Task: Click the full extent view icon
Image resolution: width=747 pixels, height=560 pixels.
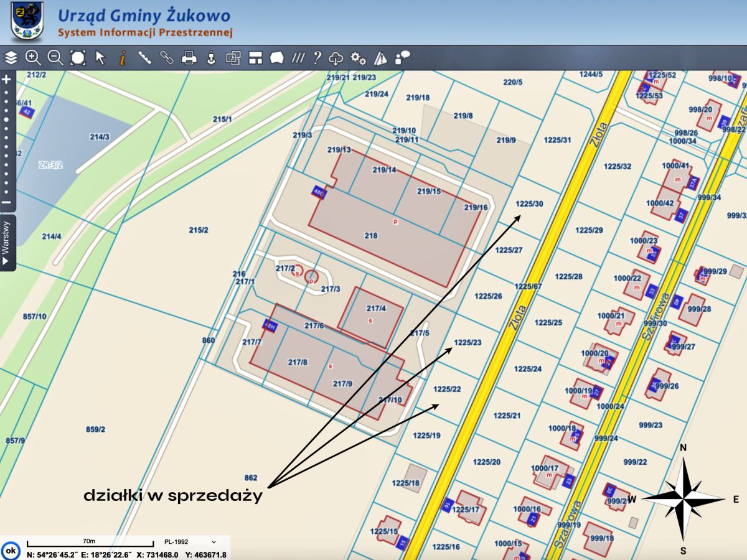Action: (78, 58)
